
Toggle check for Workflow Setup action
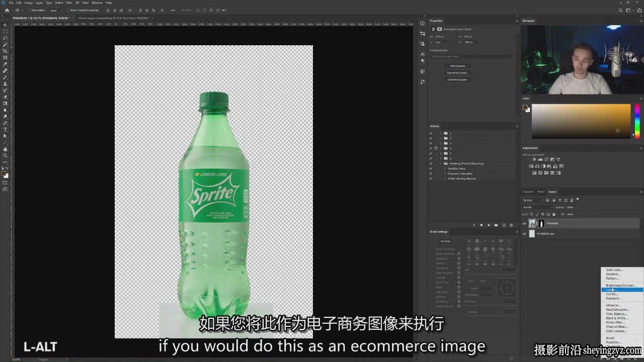point(431,168)
